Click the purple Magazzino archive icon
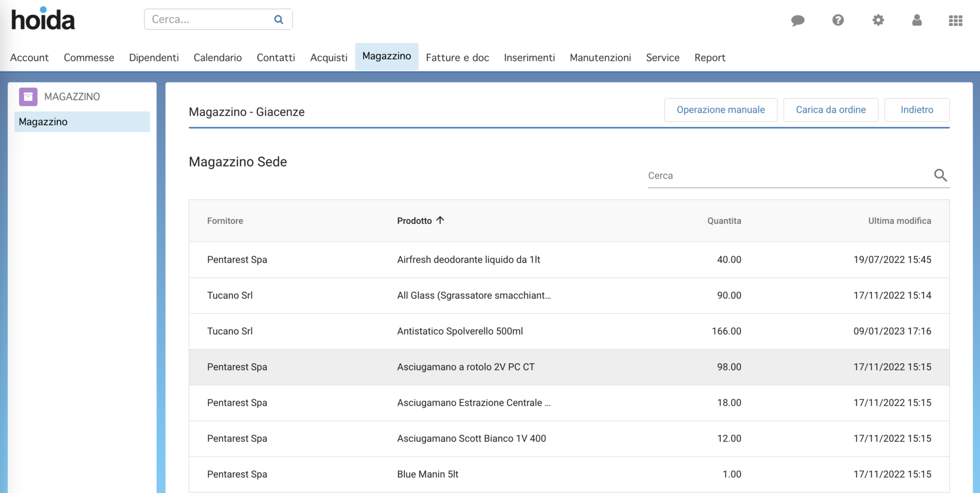This screenshot has height=493, width=980. point(28,97)
